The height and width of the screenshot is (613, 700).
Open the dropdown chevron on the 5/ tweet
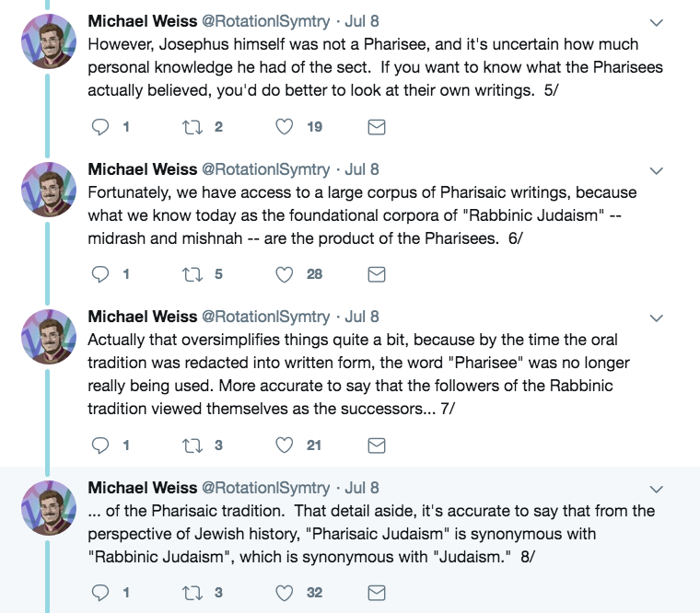(x=657, y=22)
